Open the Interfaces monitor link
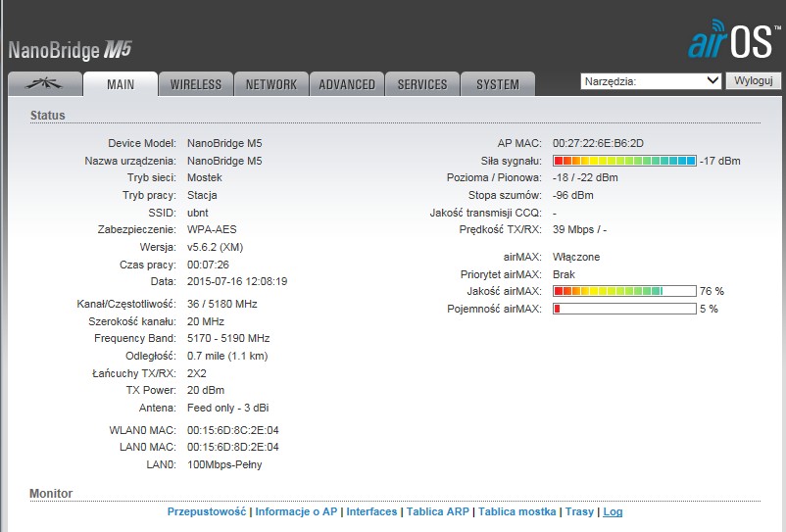Screen dimensions: 786x532 (371, 511)
